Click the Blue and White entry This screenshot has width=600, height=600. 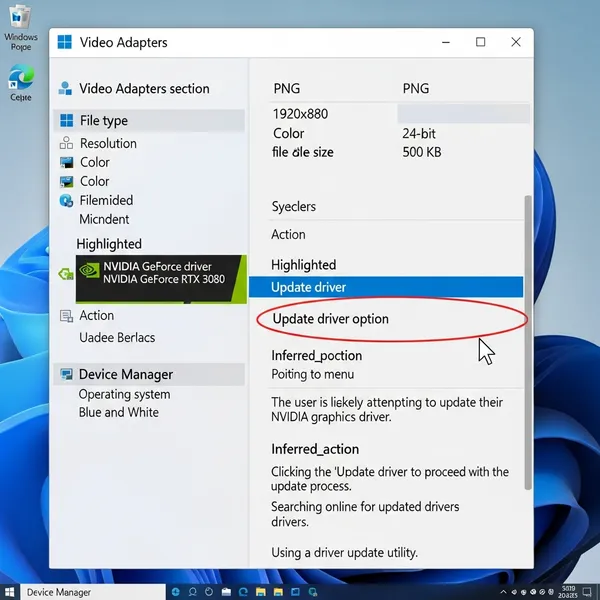pos(119,412)
